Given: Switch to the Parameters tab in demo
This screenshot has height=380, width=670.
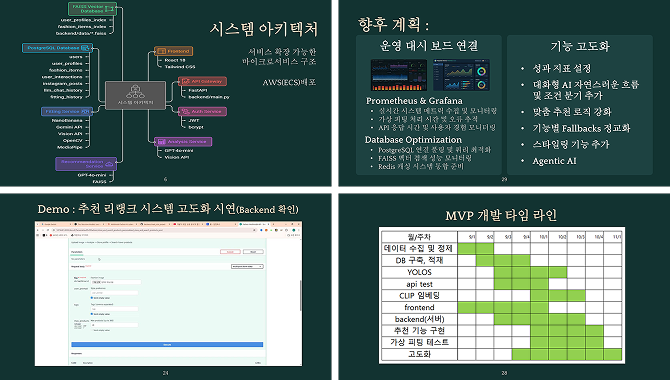Looking at the screenshot, I should [77, 252].
